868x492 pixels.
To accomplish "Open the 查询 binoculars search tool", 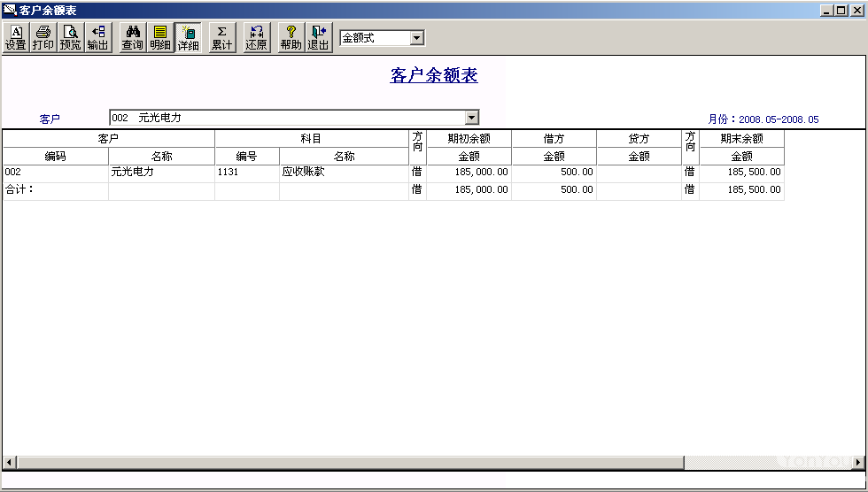I will tap(133, 37).
